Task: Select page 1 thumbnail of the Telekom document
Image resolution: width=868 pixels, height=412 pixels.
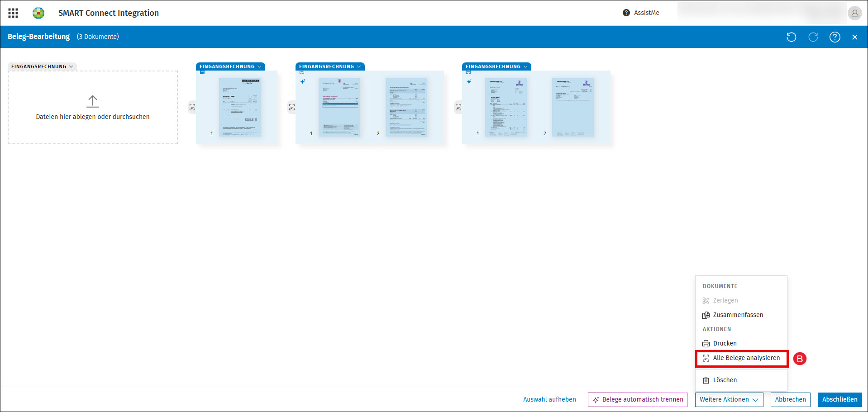Action: (x=339, y=107)
